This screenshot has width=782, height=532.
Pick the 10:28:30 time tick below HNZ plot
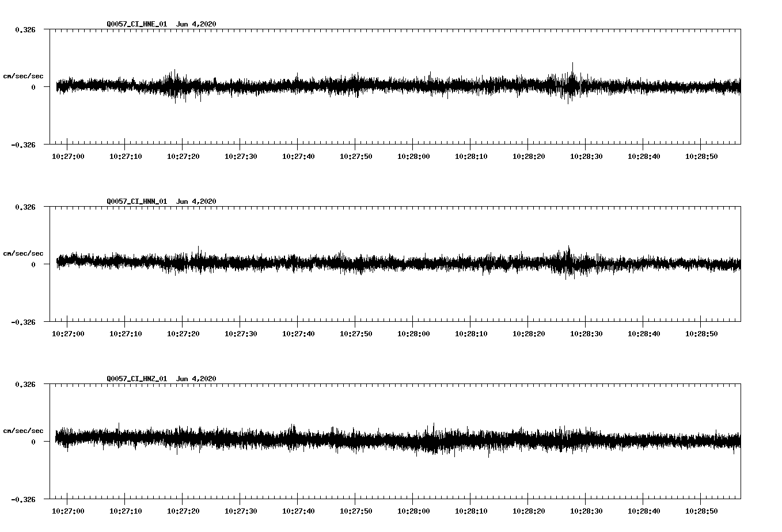(x=586, y=511)
